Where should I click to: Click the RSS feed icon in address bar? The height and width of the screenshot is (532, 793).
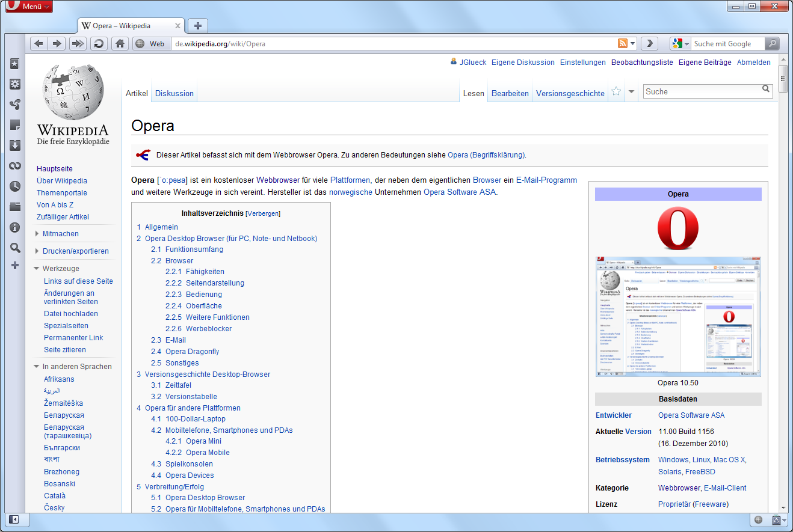(x=623, y=43)
